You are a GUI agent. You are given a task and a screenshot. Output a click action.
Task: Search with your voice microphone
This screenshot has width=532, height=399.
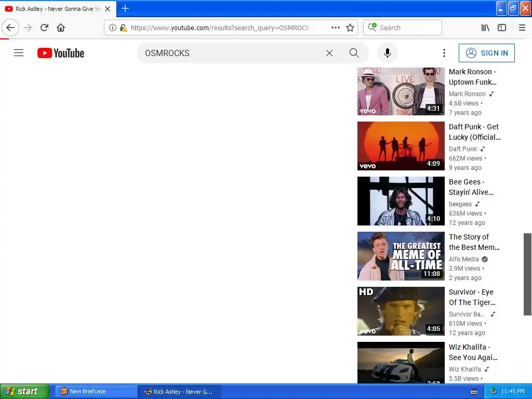pos(388,53)
